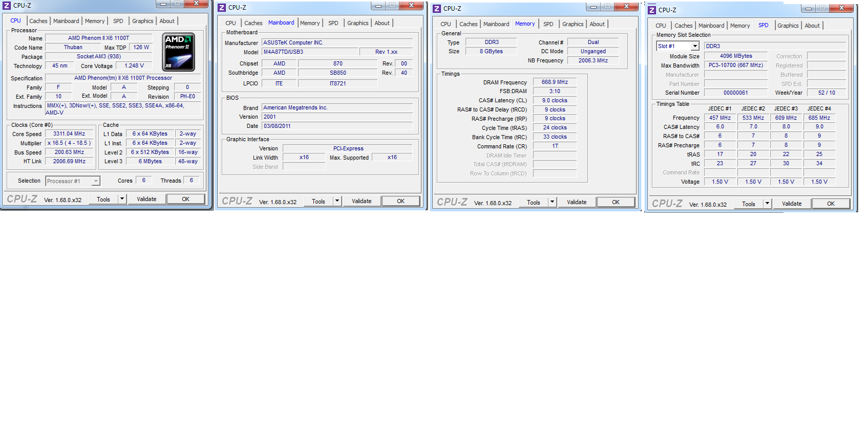868x443 pixels.
Task: Click OK in Memory window
Action: [x=616, y=202]
